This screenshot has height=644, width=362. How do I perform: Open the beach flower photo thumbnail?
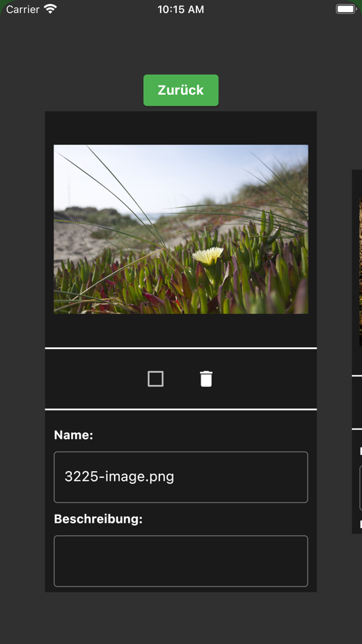181,229
